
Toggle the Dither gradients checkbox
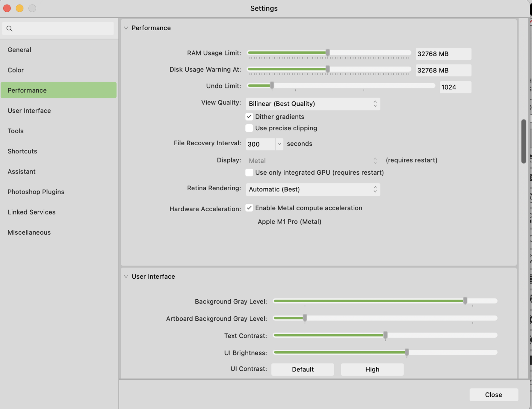tap(249, 117)
